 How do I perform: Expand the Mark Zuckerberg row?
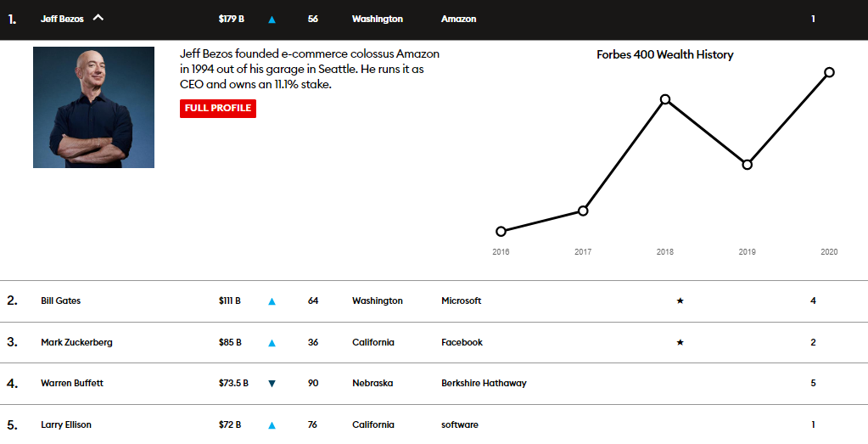coord(76,343)
